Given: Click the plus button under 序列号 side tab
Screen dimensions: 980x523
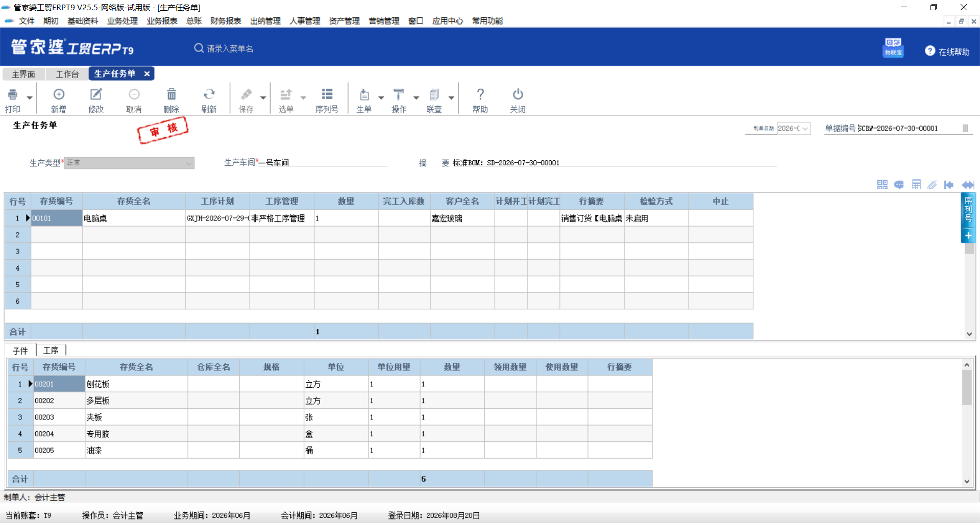Looking at the screenshot, I should pos(968,236).
